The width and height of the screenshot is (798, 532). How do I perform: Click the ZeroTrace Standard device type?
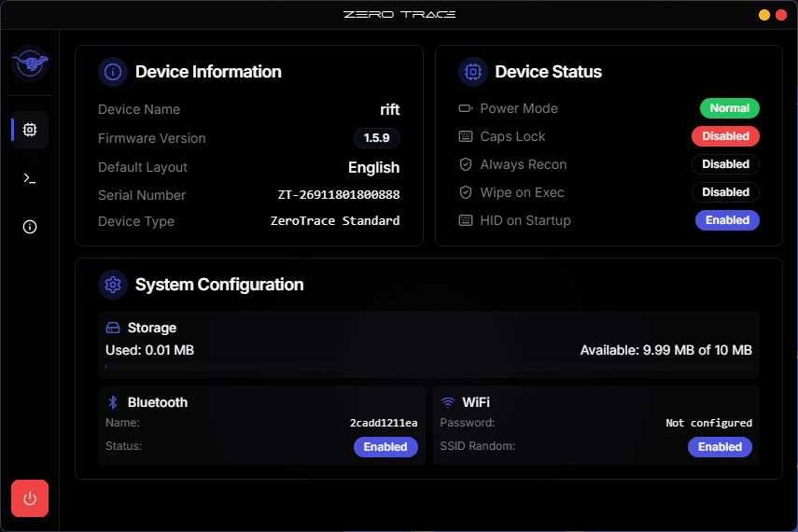coord(335,220)
